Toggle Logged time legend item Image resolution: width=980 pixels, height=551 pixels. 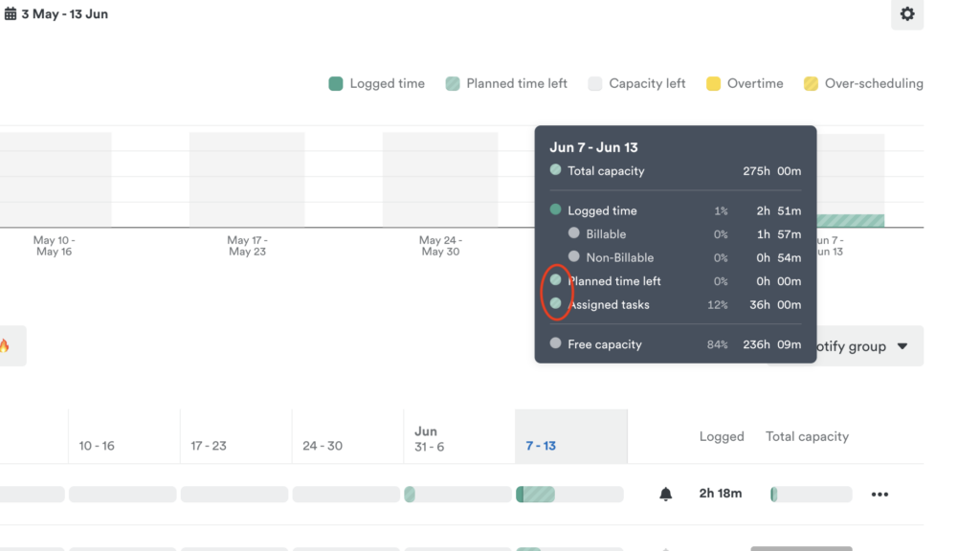coord(376,84)
